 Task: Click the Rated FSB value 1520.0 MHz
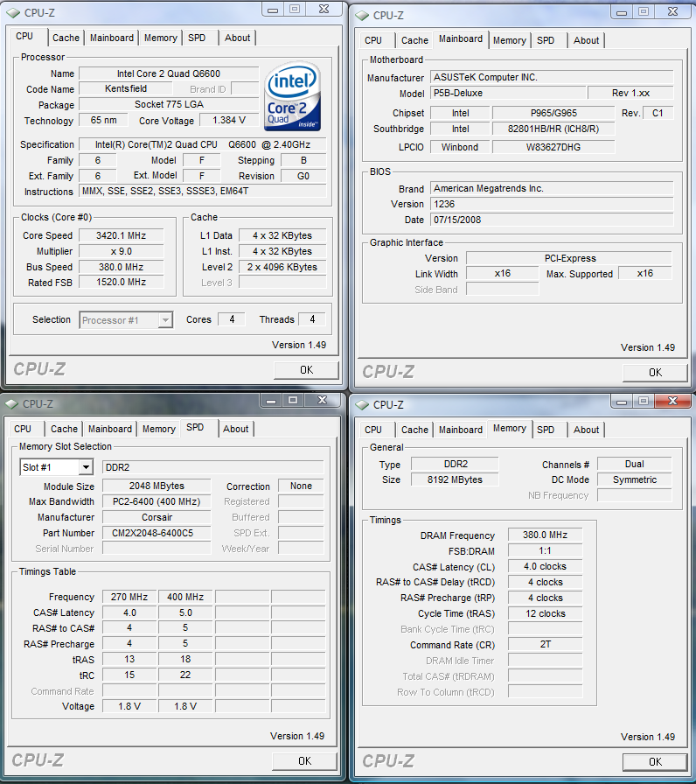[121, 282]
